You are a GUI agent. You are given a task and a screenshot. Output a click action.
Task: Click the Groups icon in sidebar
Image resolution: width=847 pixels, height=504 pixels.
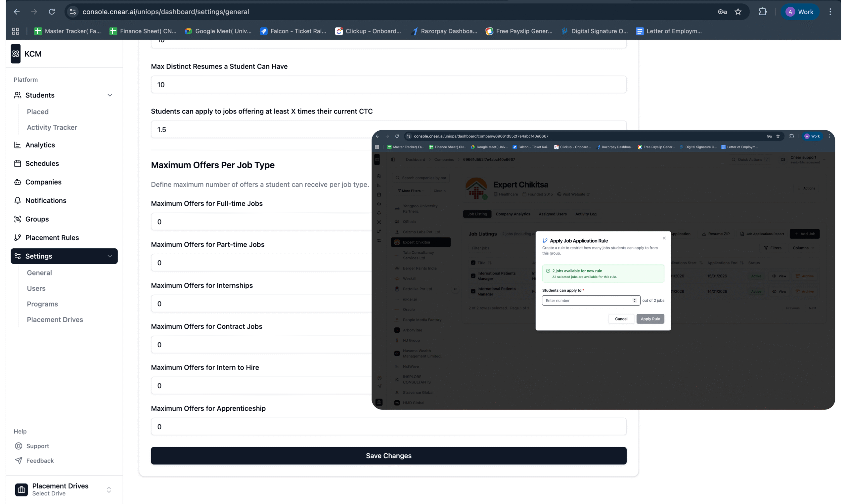point(17,219)
